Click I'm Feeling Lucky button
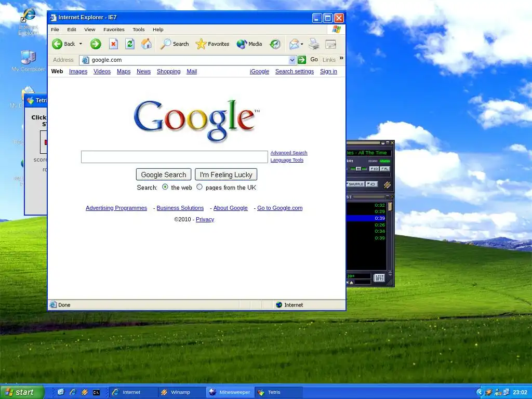 pyautogui.click(x=226, y=175)
